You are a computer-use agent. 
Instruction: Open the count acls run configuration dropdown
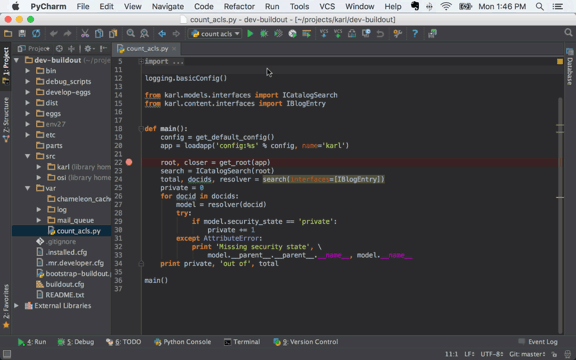pyautogui.click(x=215, y=34)
